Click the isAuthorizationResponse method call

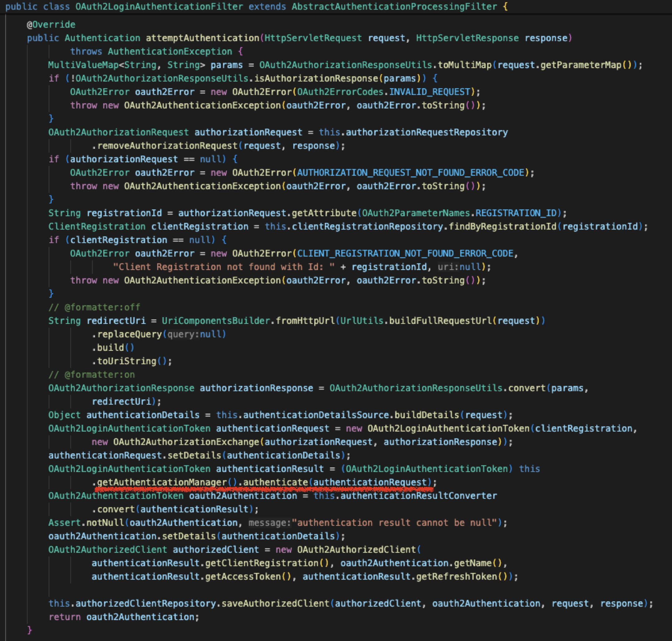(x=316, y=78)
